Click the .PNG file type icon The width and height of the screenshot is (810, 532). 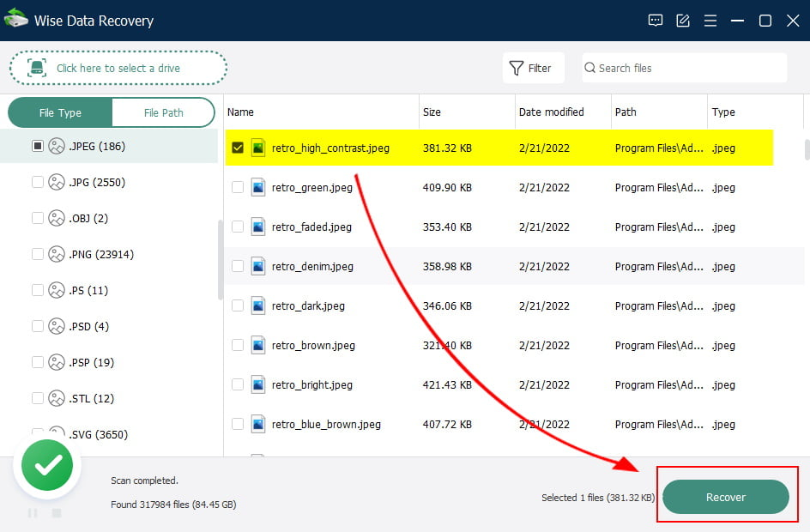coord(57,254)
